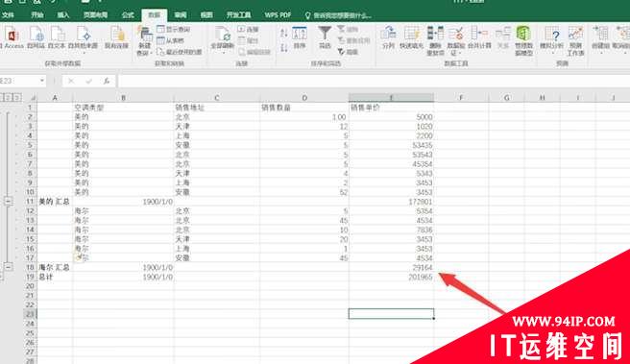Open the What-If Analysis dropdown
The height and width of the screenshot is (364, 630).
[x=552, y=53]
